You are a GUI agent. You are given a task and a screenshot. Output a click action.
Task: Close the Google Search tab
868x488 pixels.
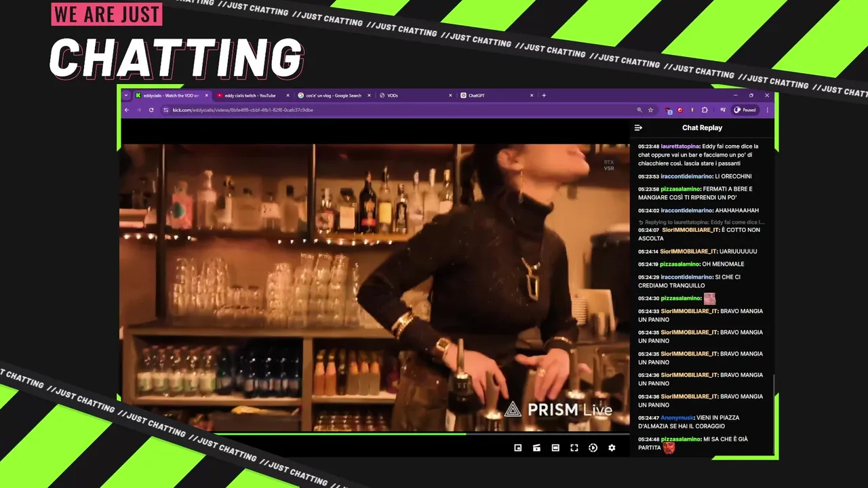click(x=369, y=96)
